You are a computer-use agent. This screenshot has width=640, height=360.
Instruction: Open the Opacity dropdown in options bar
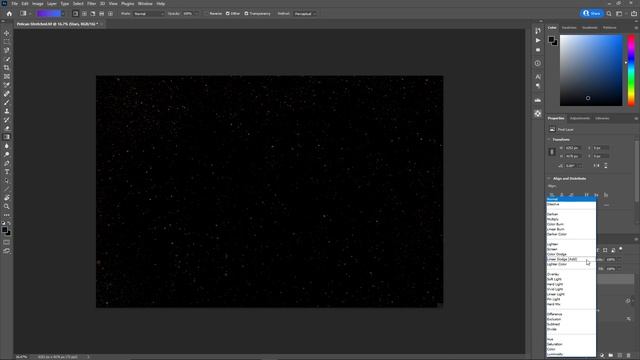(x=196, y=13)
